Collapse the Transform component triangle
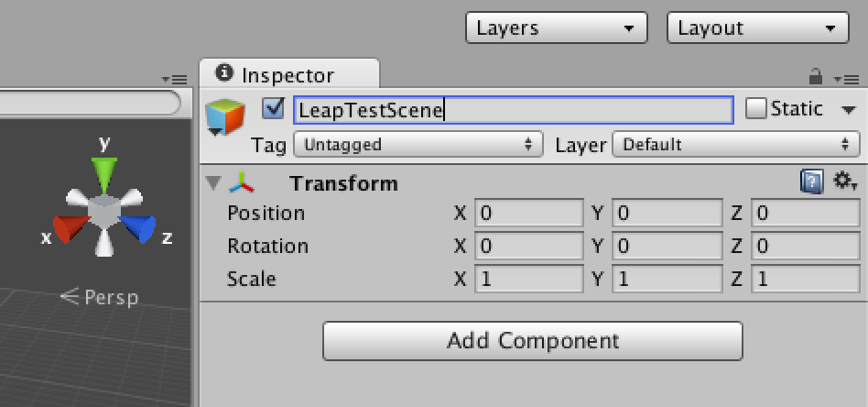The width and height of the screenshot is (868, 407). [213, 182]
